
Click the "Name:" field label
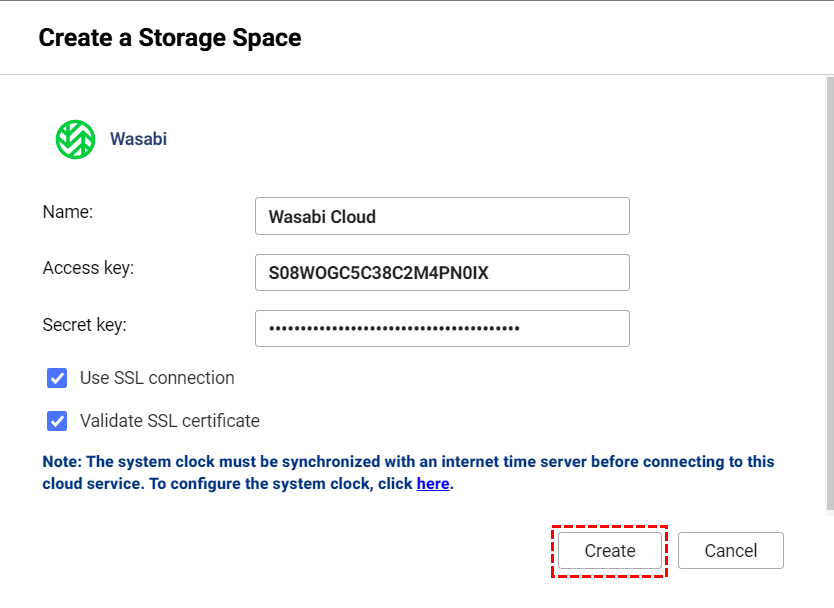68,212
